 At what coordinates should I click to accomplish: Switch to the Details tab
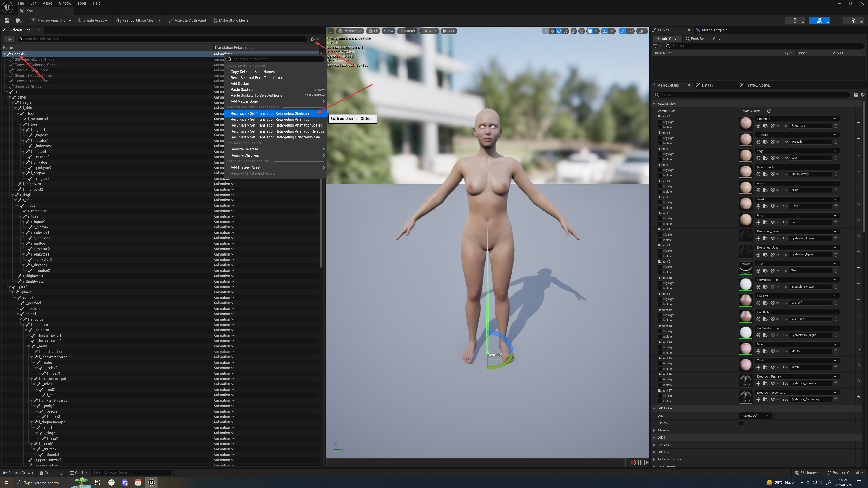pyautogui.click(x=707, y=85)
